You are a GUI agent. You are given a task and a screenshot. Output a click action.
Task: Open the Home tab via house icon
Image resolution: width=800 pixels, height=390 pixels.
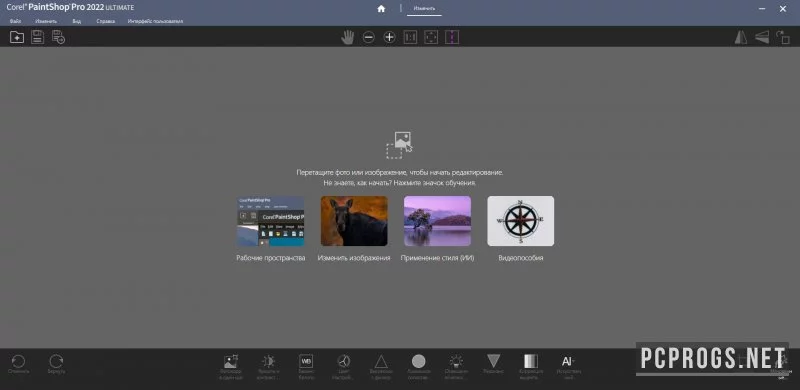pos(381,9)
